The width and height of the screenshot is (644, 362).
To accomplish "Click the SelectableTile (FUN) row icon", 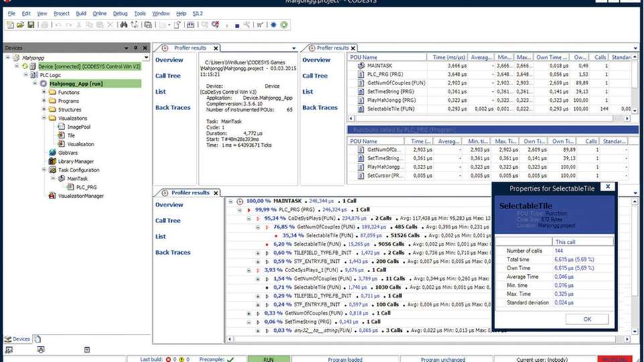I will tap(361, 109).
